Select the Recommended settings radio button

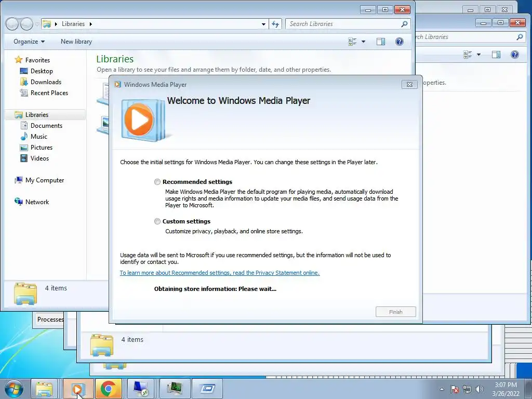point(157,182)
